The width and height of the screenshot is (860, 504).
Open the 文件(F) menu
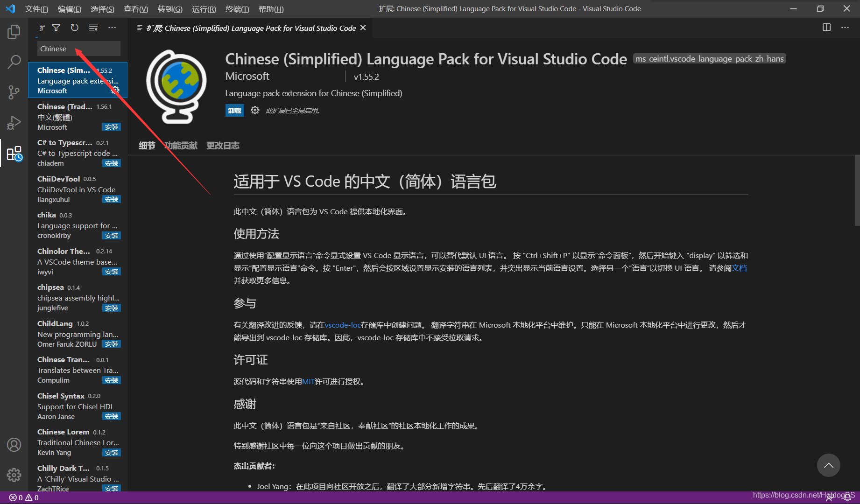[36, 9]
